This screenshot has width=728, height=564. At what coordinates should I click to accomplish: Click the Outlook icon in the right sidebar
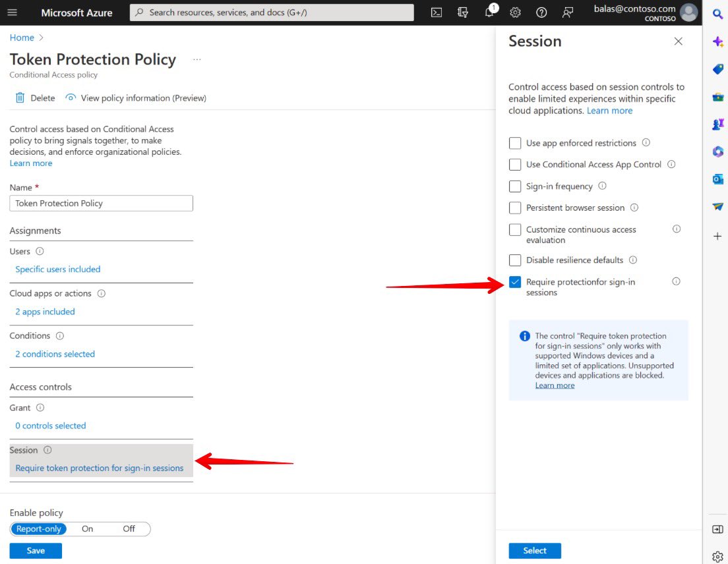coord(717,179)
